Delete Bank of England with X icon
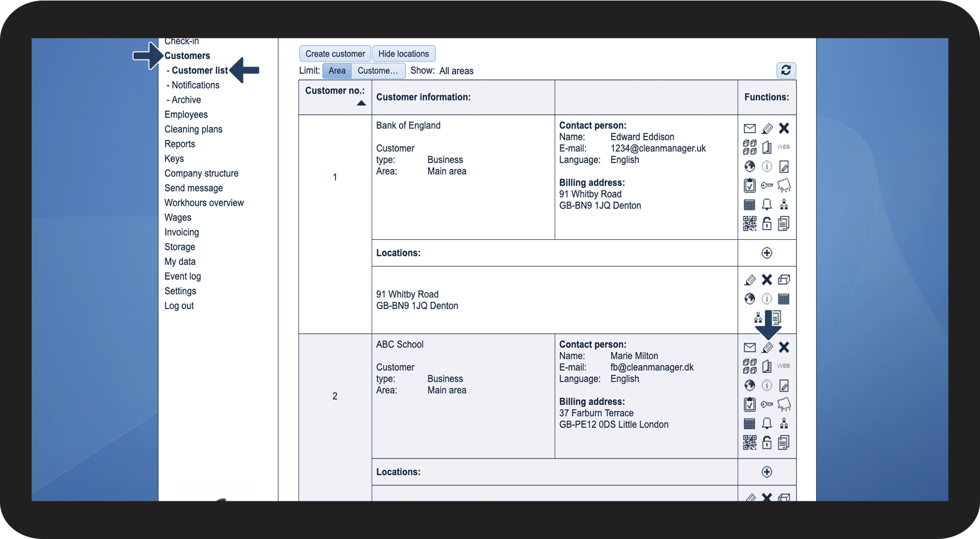Viewport: 980px width, 539px height. [784, 128]
